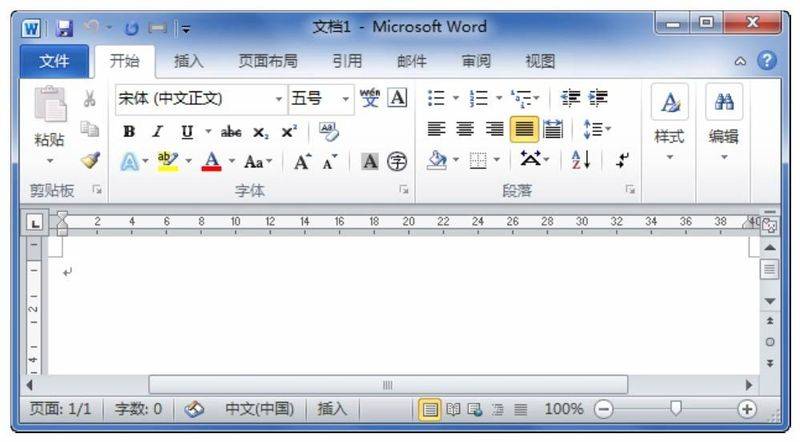Open the 样式 styles gallery
The height and width of the screenshot is (442, 800).
click(669, 122)
